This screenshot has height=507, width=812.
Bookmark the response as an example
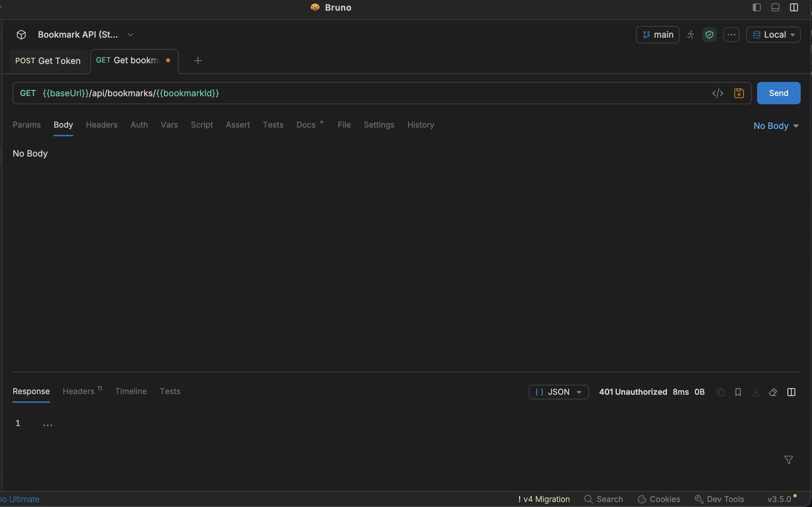(738, 392)
